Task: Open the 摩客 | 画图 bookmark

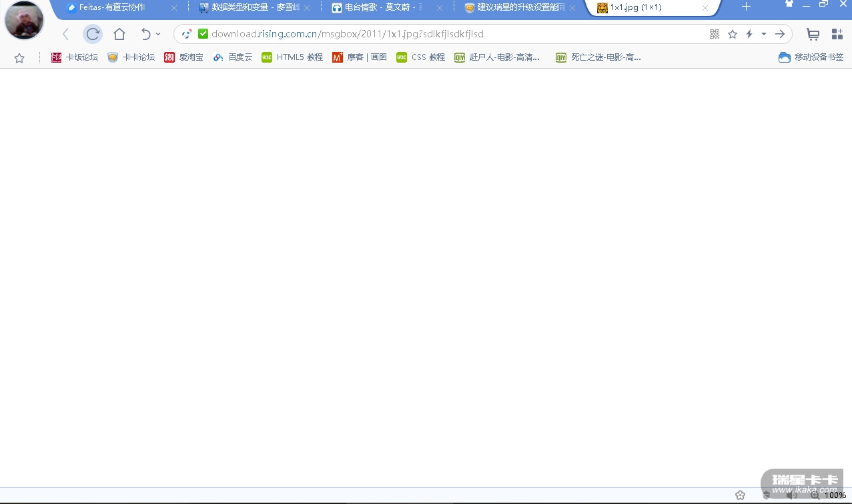Action: pos(360,57)
